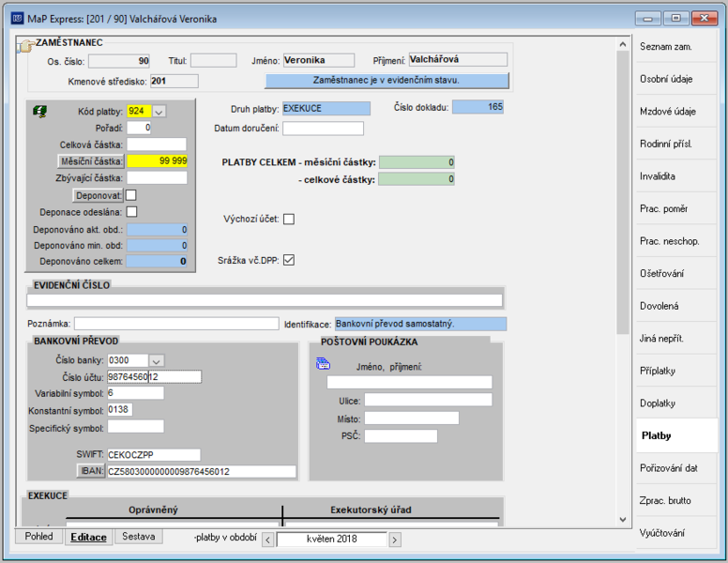This screenshot has width=728, height=563.
Task: Open Prac. poměr section
Action: [x=676, y=208]
